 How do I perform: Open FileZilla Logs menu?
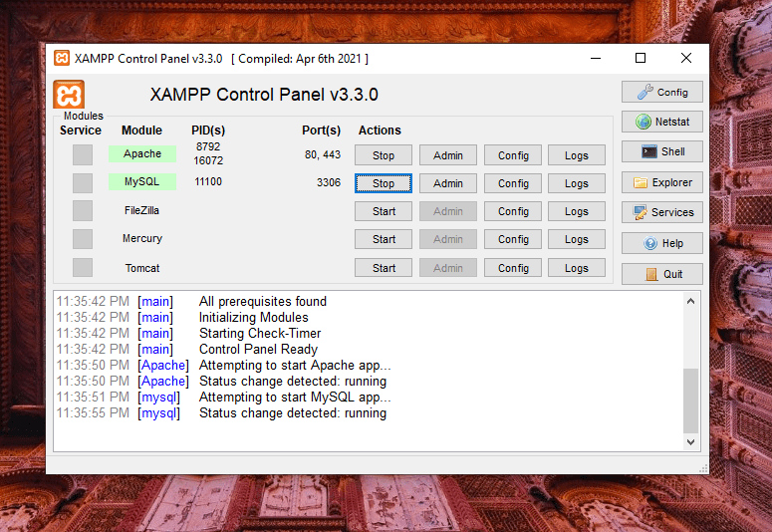(577, 211)
